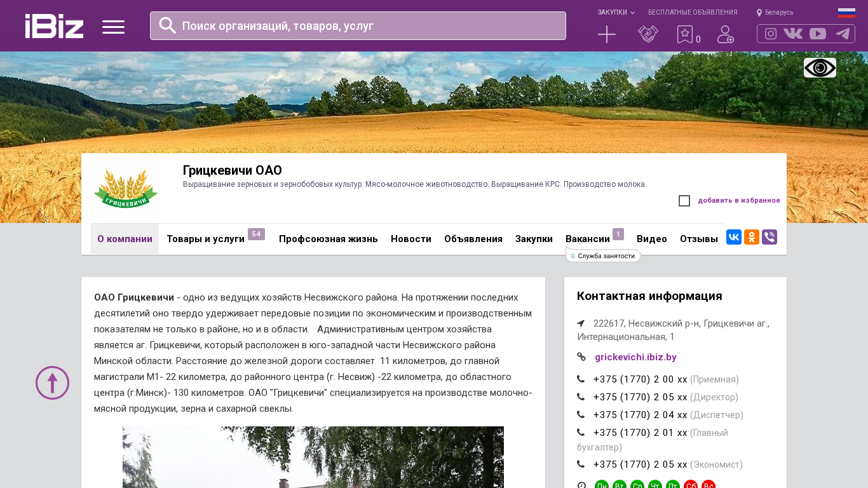The width and height of the screenshot is (868, 488).
Task: Open the Telegram icon in header
Action: (x=843, y=34)
